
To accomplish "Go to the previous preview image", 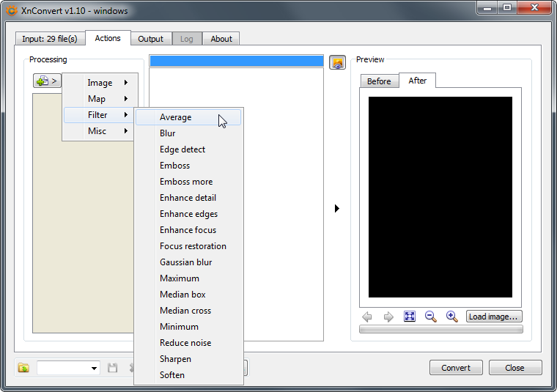I will point(367,317).
